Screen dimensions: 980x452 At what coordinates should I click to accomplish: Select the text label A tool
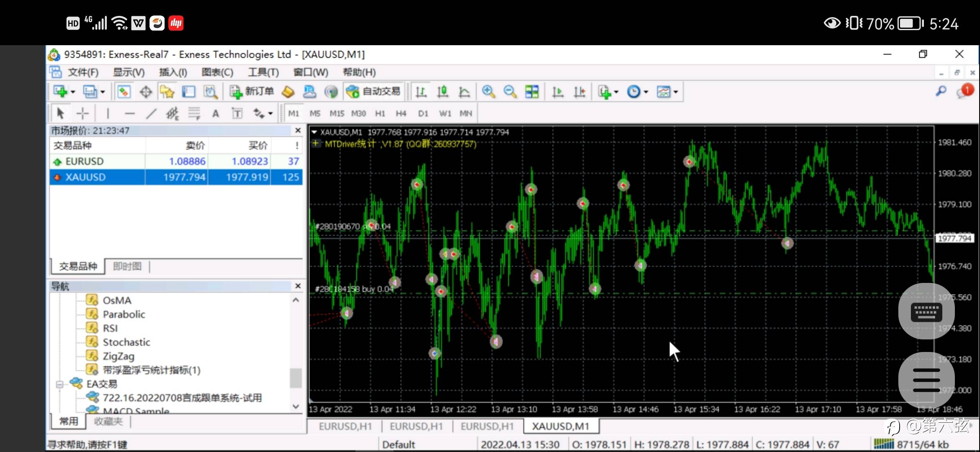pos(215,113)
